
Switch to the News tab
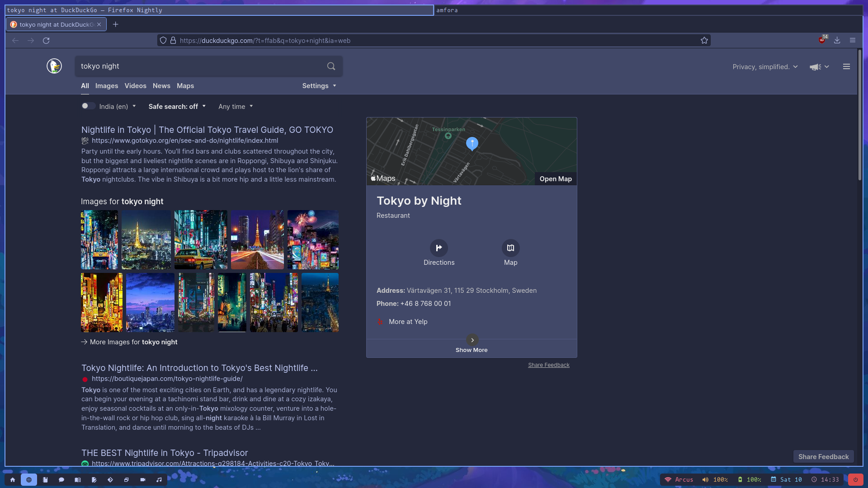pos(161,86)
